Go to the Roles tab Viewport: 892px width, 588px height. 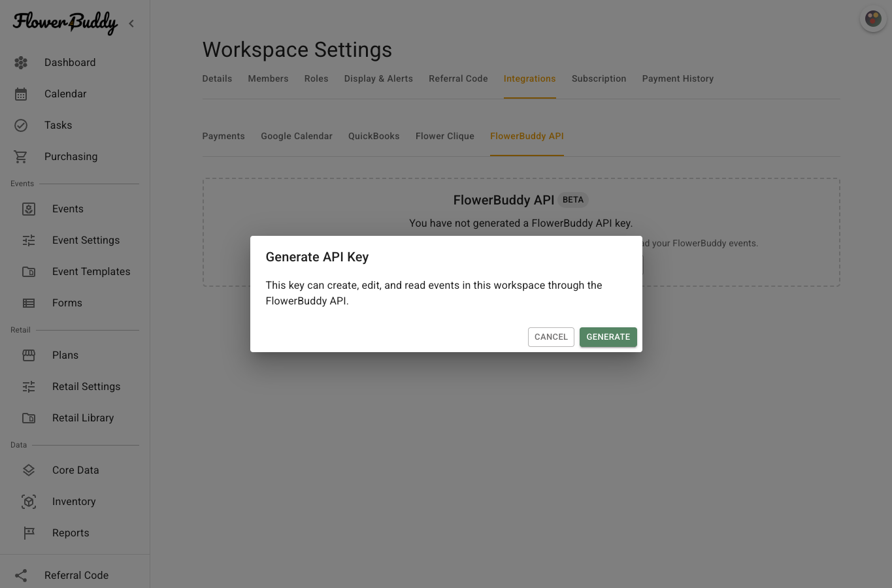click(x=316, y=79)
